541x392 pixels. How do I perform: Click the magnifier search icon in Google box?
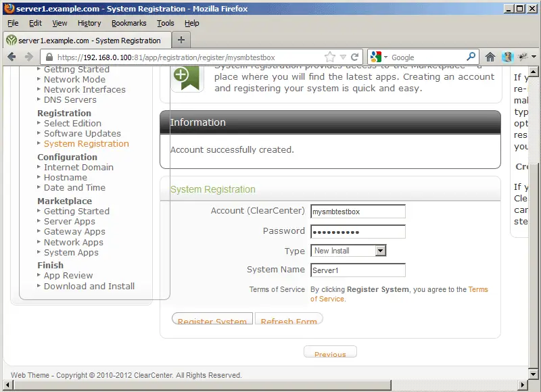pyautogui.click(x=471, y=57)
